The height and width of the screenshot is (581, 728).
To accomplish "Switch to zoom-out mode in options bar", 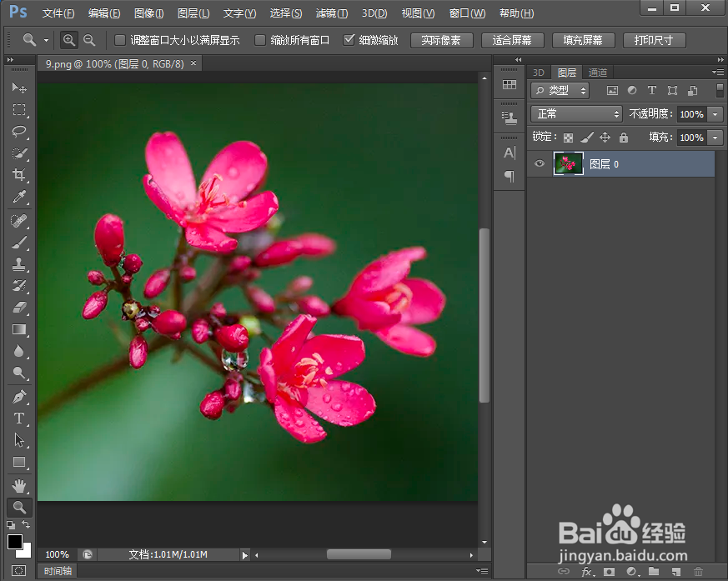I will pos(89,40).
